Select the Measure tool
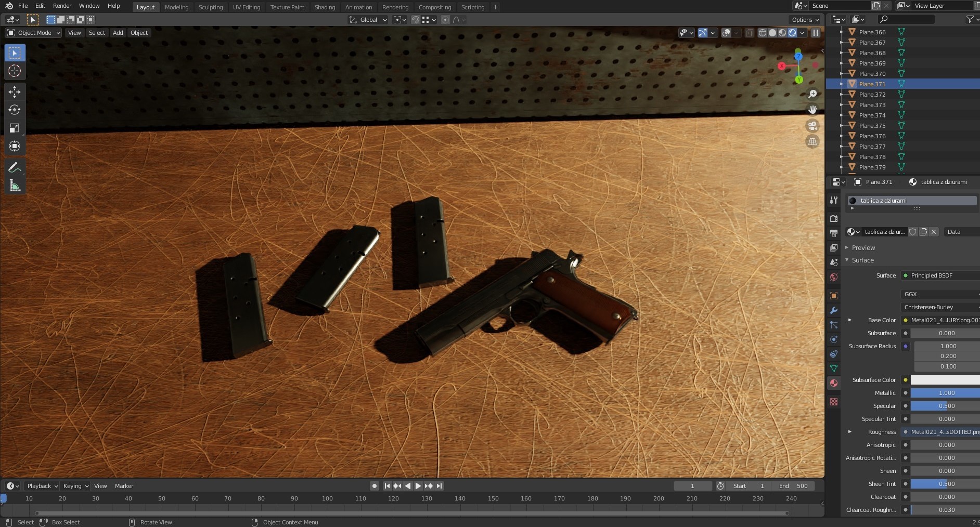 click(15, 186)
